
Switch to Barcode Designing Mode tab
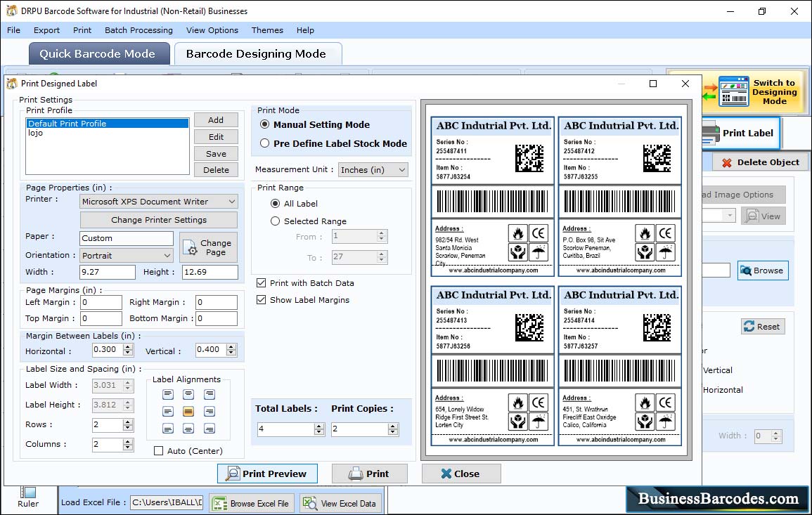tap(258, 54)
